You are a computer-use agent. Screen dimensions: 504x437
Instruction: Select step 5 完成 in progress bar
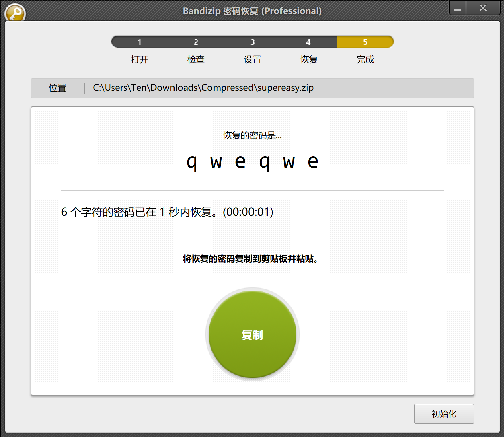[365, 42]
